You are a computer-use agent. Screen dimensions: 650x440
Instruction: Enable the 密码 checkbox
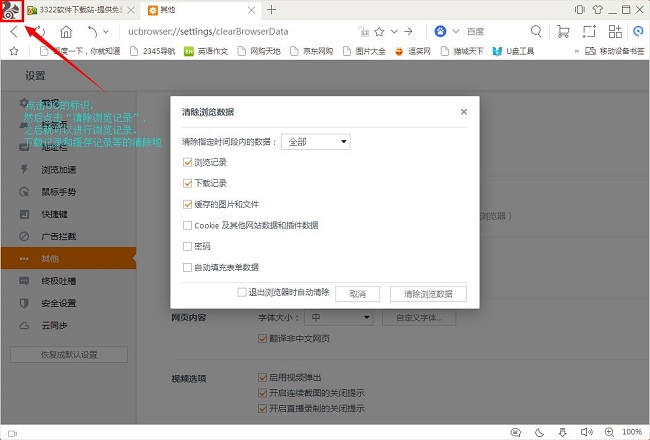[187, 246]
